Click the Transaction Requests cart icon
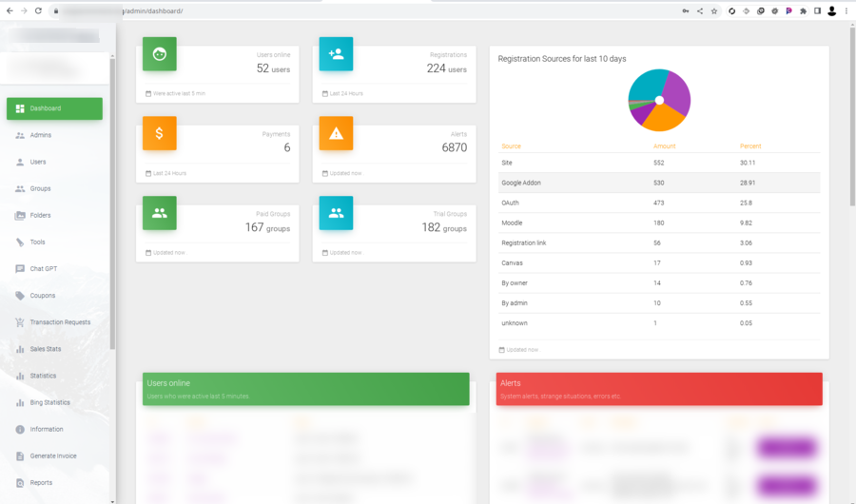Image resolution: width=856 pixels, height=504 pixels. coord(20,322)
